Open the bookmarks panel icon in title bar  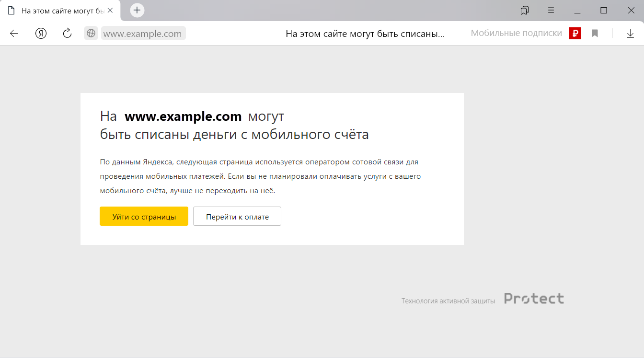click(525, 10)
